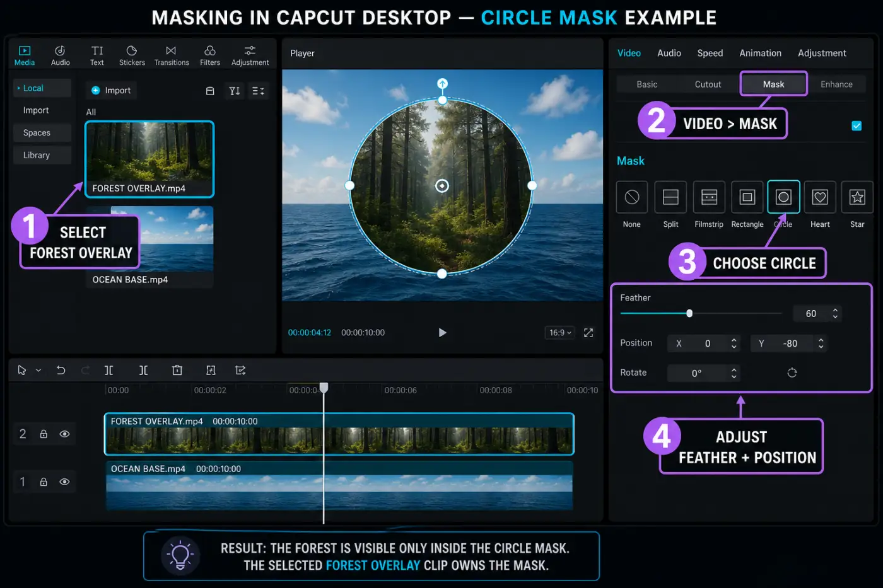The height and width of the screenshot is (588, 883).
Task: Click the mask center point handle
Action: [x=442, y=186]
